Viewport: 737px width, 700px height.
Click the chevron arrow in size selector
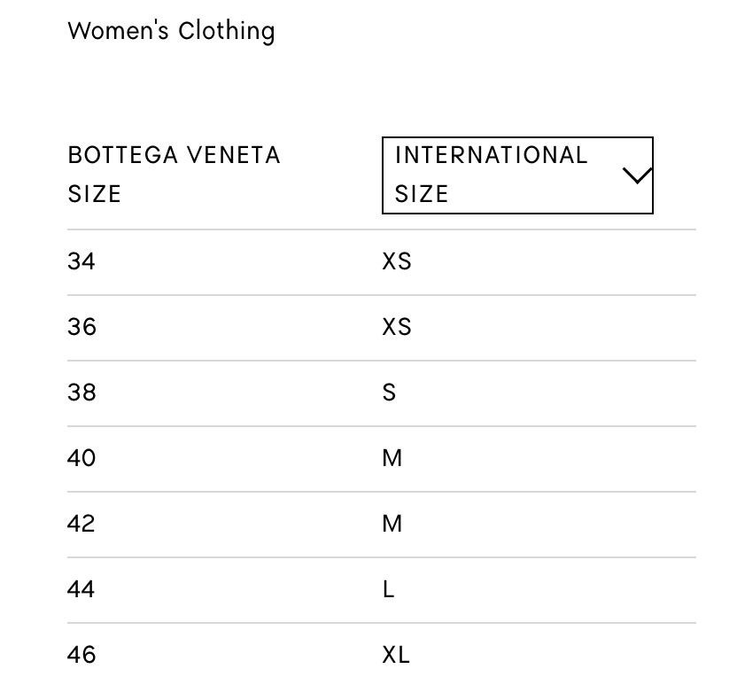pyautogui.click(x=637, y=175)
